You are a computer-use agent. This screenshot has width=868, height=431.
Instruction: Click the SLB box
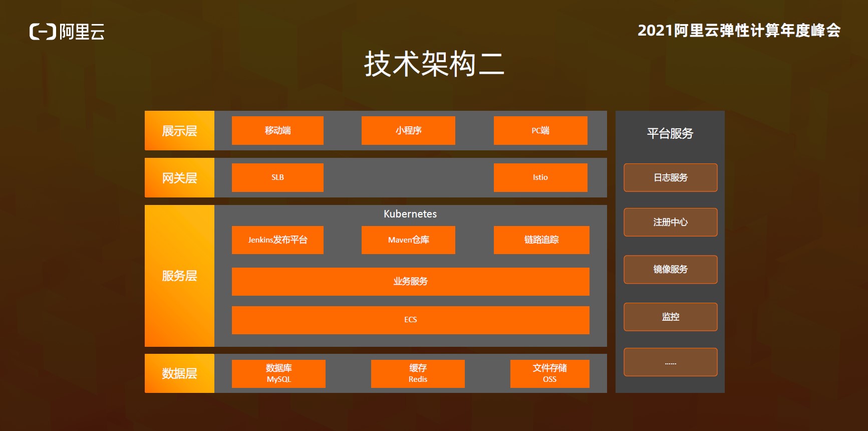[x=277, y=177]
